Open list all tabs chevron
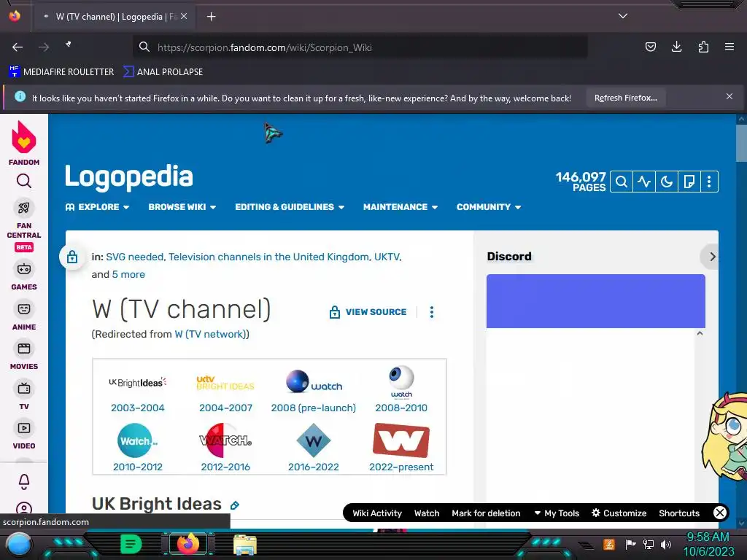 (x=623, y=16)
